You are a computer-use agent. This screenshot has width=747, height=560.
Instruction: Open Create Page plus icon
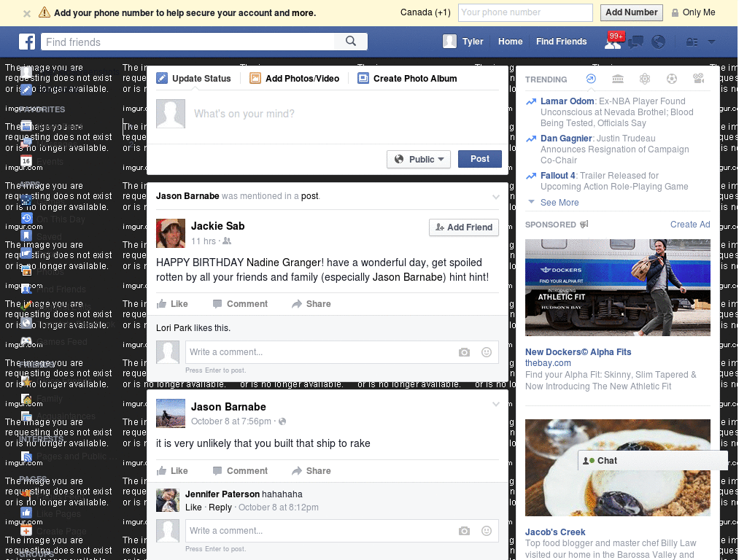tap(26, 531)
